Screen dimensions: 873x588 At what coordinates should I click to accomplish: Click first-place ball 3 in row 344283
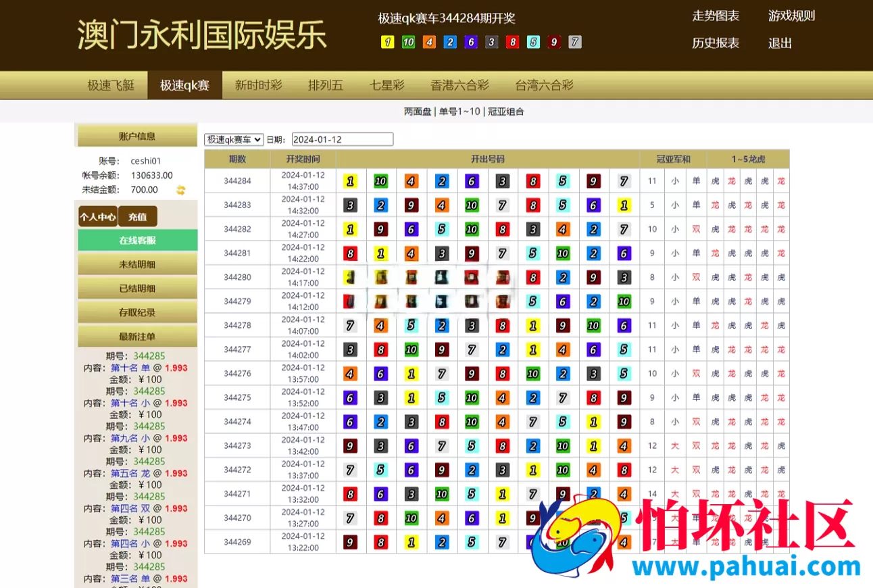[350, 205]
